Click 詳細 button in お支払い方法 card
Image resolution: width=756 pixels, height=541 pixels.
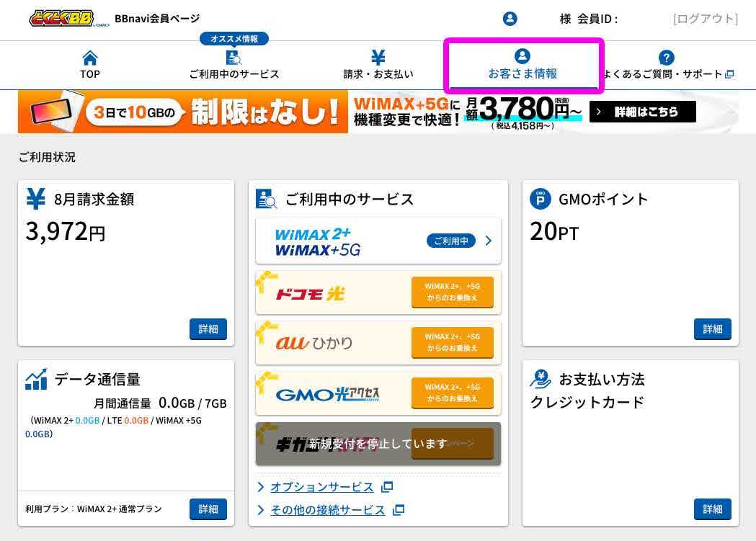click(x=712, y=509)
